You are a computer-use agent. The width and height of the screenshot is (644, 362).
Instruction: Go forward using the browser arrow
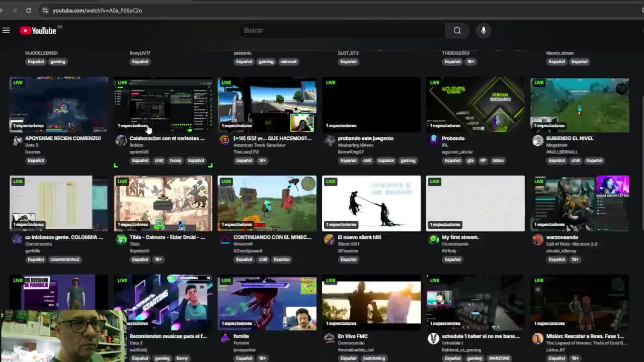[x=14, y=10]
